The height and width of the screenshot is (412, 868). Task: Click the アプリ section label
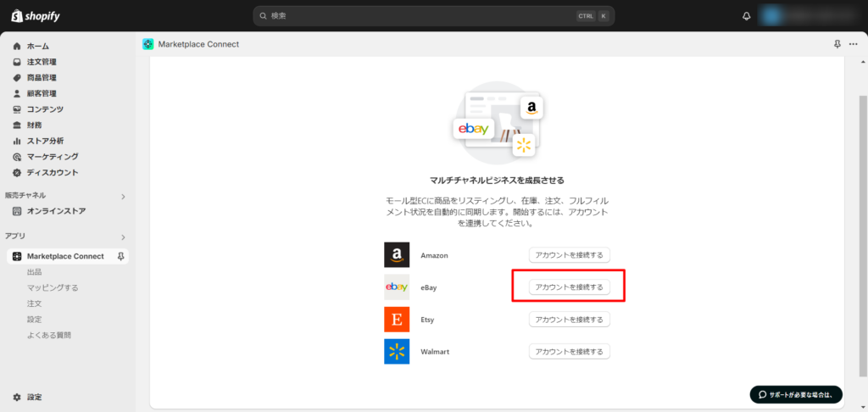coord(15,236)
